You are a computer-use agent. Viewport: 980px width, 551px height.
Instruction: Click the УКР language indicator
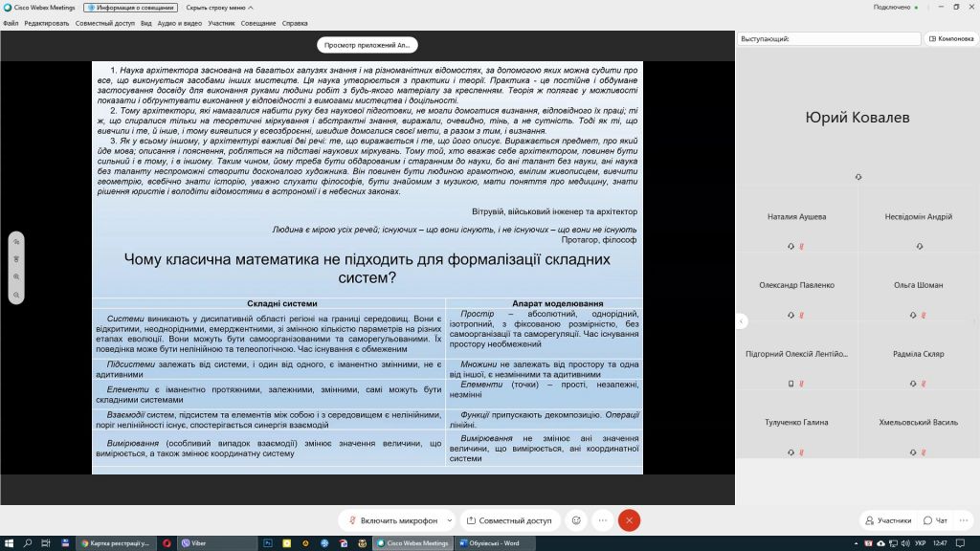(920, 543)
